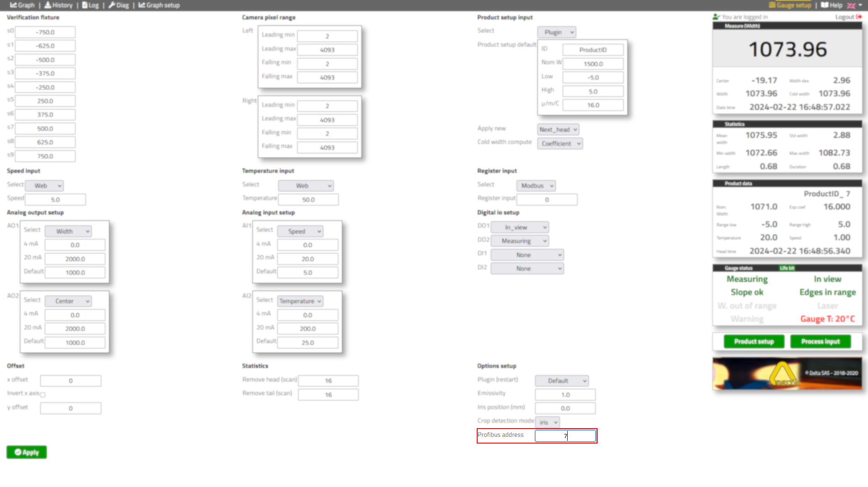Expand the Crop detection mode dropdown
Screen dimensions: 868x487
pyautogui.click(x=548, y=422)
